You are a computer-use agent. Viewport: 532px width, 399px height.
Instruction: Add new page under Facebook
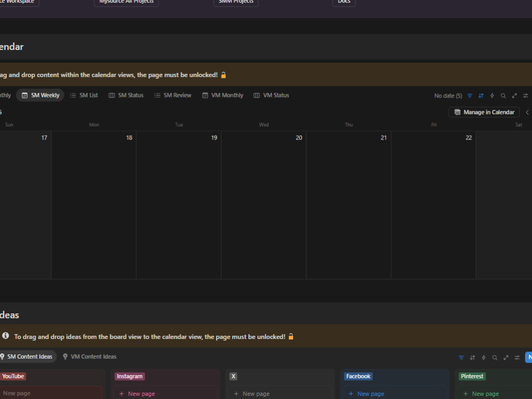pos(395,393)
